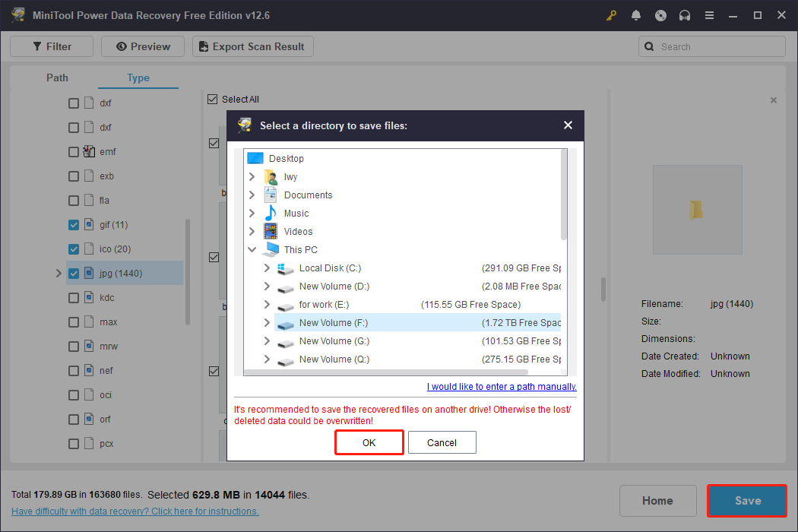Close the save directory dialog
The width and height of the screenshot is (798, 532).
[x=568, y=125]
